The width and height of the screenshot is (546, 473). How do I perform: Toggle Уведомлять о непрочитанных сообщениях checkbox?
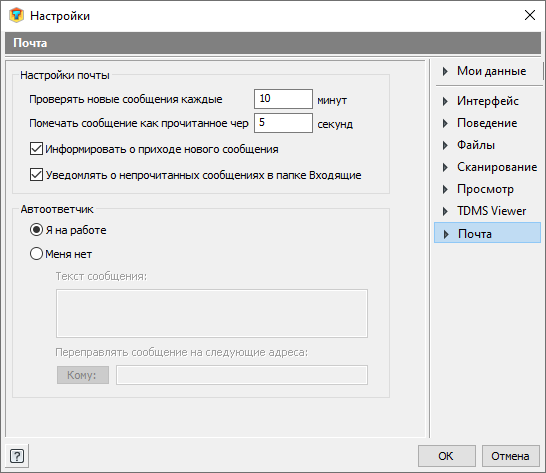(36, 175)
